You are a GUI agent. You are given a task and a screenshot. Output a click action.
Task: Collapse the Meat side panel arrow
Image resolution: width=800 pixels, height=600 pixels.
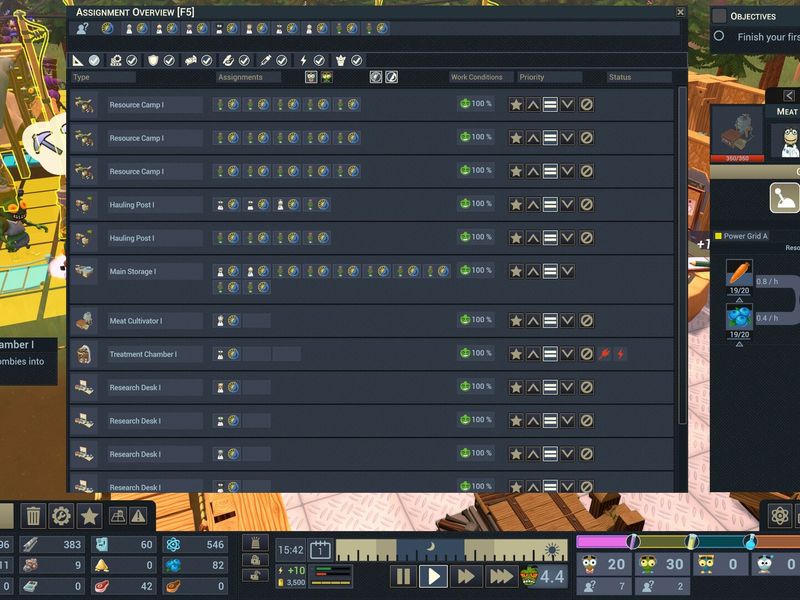[x=789, y=95]
